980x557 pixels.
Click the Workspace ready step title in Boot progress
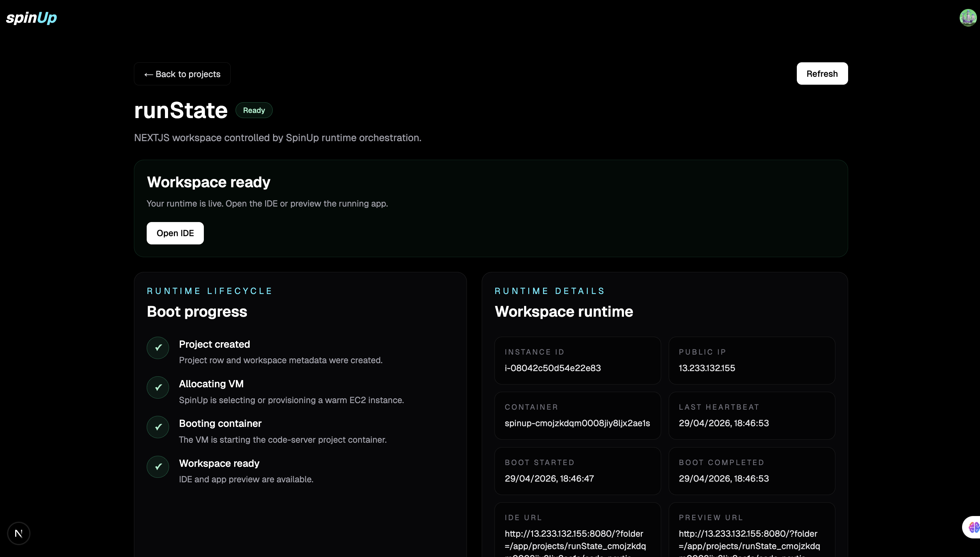coord(219,463)
